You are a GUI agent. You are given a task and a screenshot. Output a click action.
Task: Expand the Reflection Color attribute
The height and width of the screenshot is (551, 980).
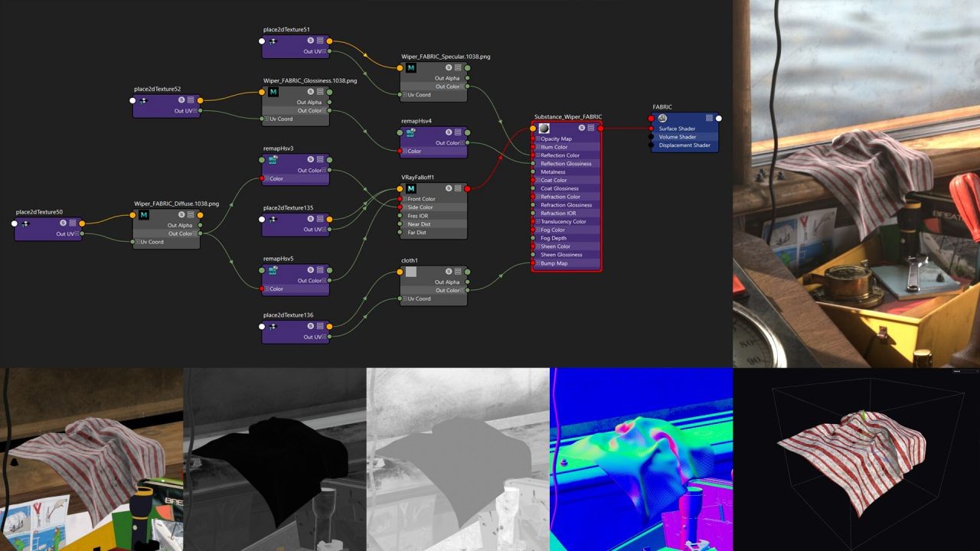click(537, 155)
